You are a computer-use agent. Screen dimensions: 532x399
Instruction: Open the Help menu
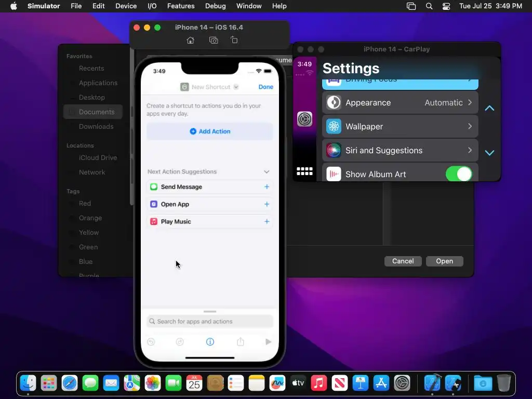[x=279, y=6]
